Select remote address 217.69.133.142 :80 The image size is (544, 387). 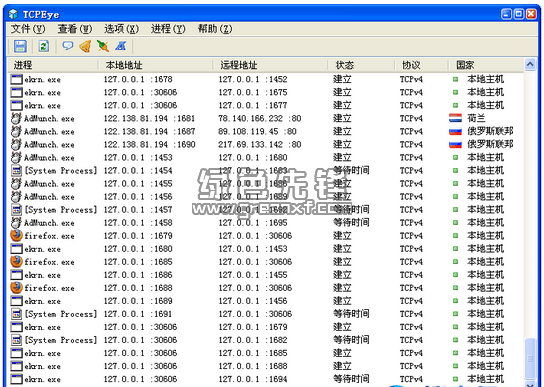point(260,144)
